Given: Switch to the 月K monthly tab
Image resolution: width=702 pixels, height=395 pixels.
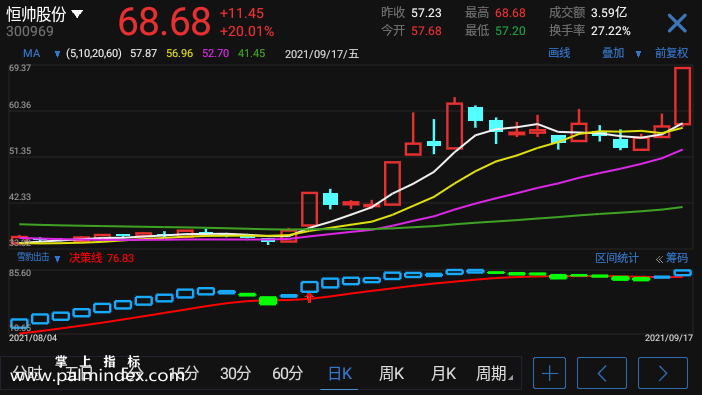Looking at the screenshot, I should [443, 373].
